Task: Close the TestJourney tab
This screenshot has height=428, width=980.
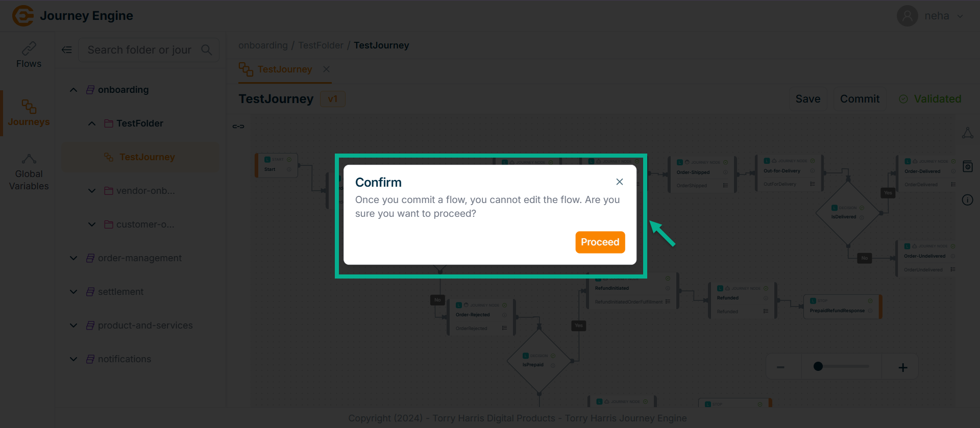Action: (326, 69)
